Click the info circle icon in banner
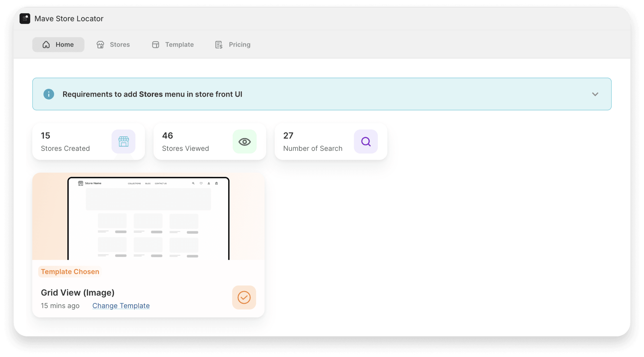 [x=48, y=94]
